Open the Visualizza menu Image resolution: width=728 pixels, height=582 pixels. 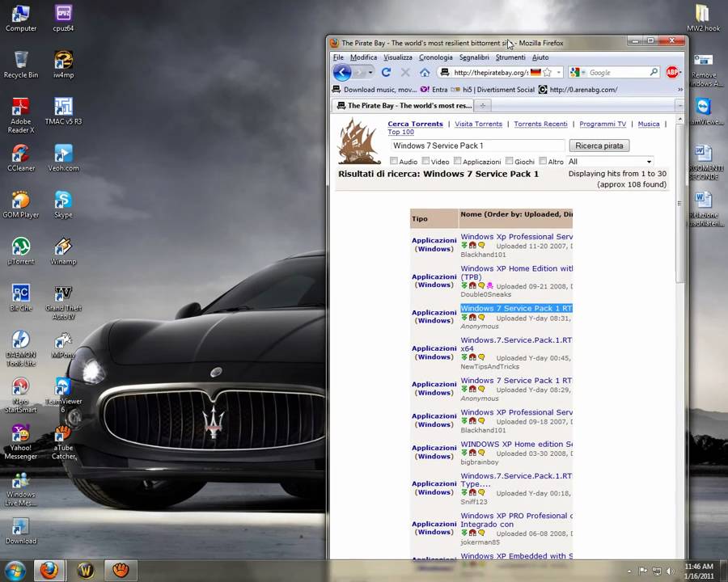point(398,57)
